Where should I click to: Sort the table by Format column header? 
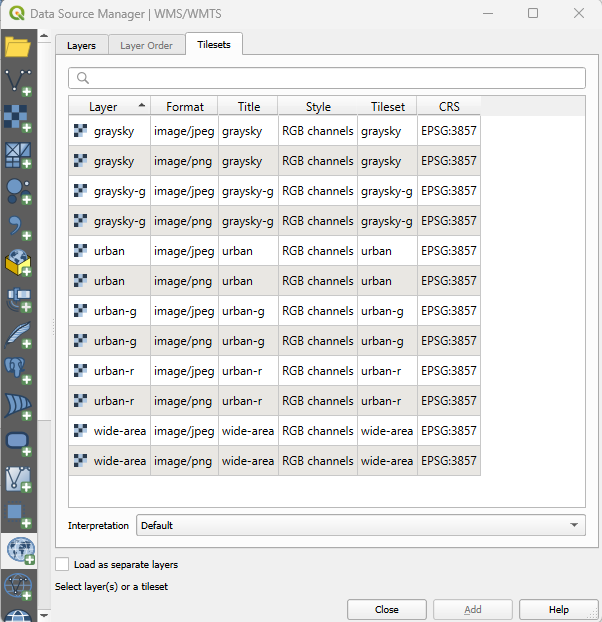click(x=185, y=107)
